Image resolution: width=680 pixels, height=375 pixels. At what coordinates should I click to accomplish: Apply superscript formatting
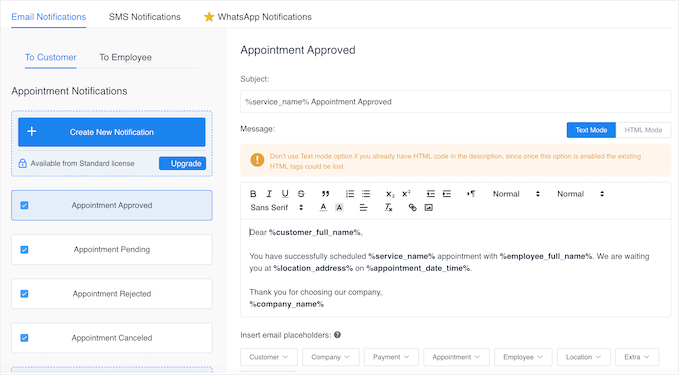406,194
